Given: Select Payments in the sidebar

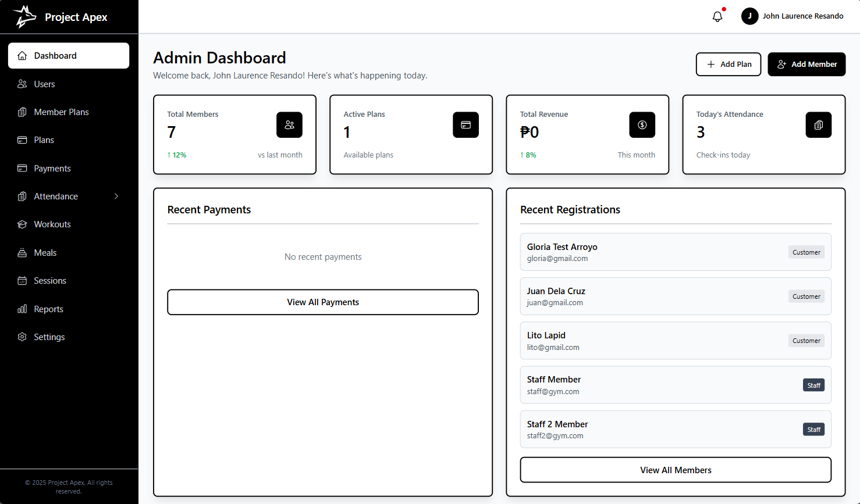Looking at the screenshot, I should click(x=52, y=169).
